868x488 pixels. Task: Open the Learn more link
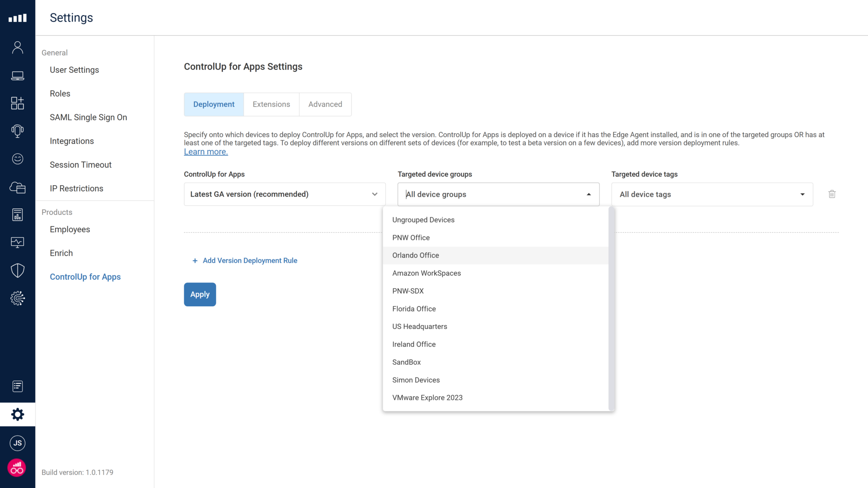pyautogui.click(x=206, y=152)
